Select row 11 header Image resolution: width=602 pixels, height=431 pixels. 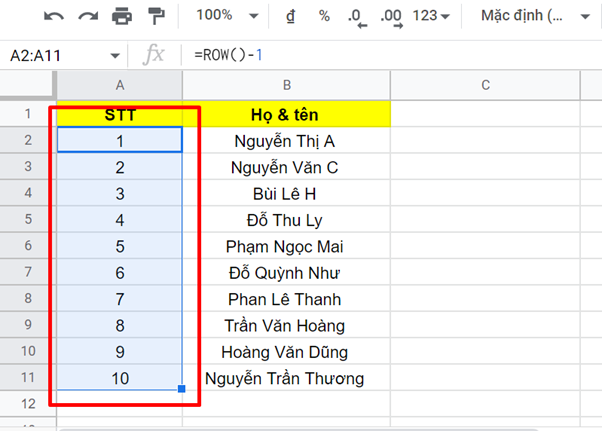coord(28,378)
